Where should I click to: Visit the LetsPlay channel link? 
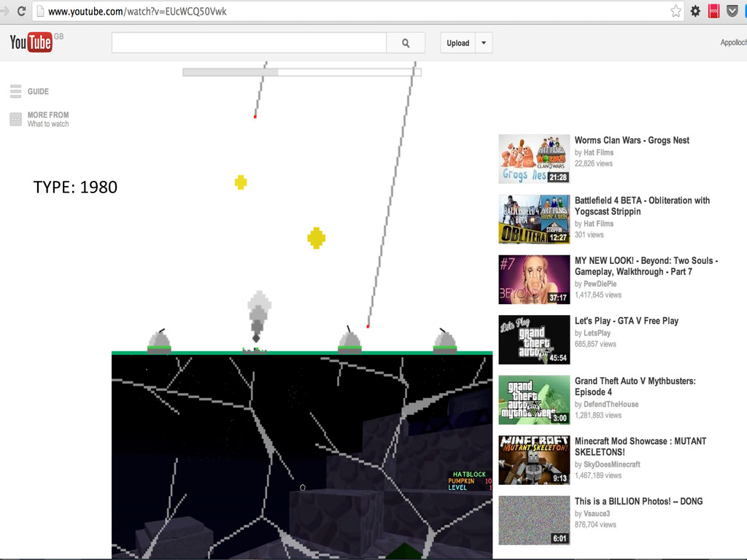(x=597, y=332)
